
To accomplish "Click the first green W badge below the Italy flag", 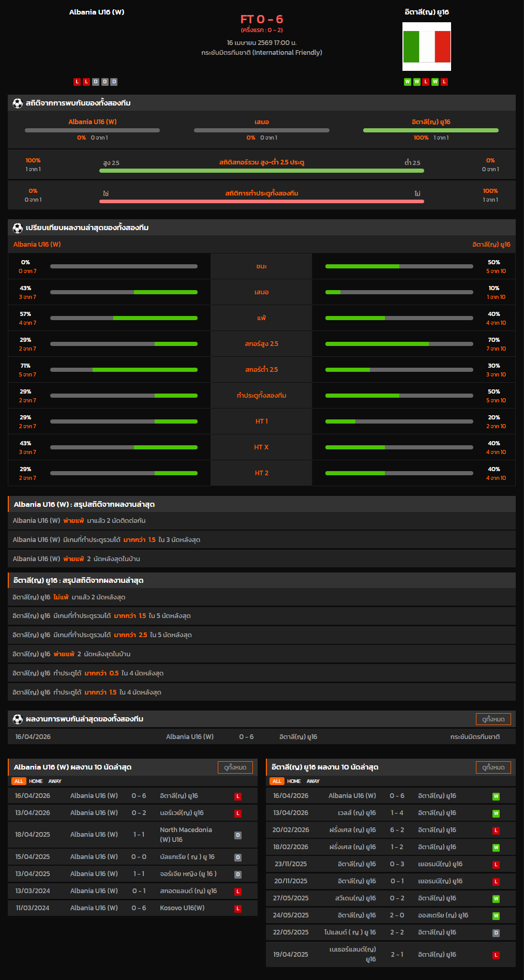I will [x=408, y=82].
